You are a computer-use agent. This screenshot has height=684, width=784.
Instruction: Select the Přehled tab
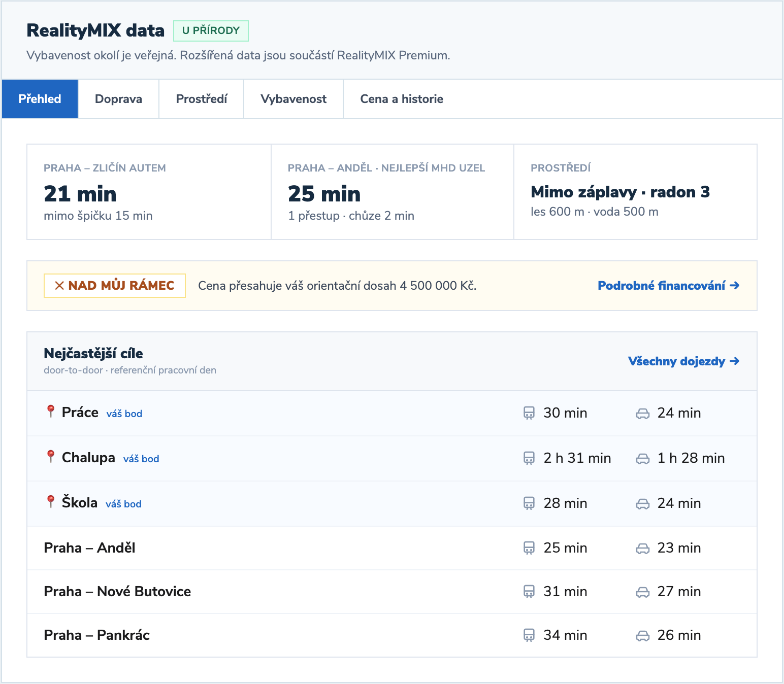(40, 99)
